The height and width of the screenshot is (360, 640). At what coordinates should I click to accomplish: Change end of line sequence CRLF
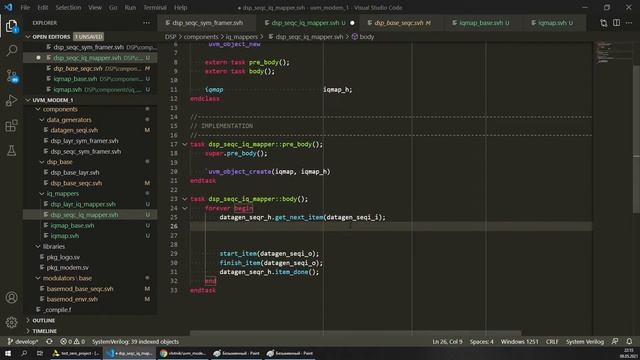point(552,342)
